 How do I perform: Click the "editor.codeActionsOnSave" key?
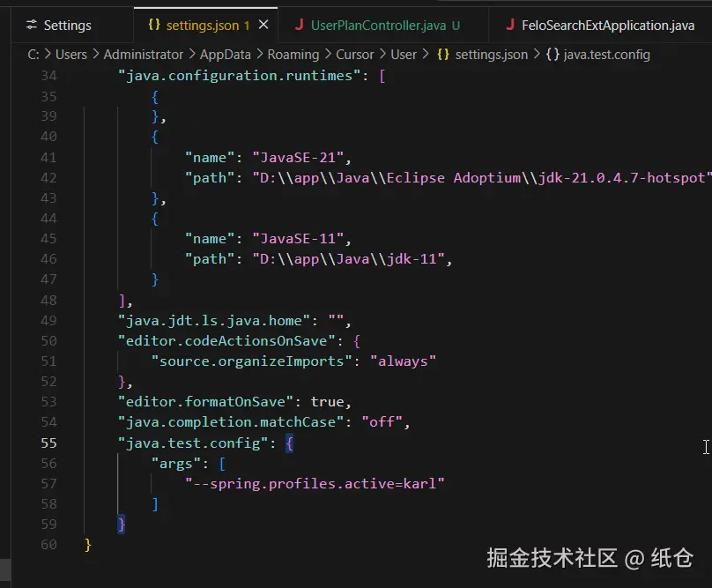tap(226, 341)
